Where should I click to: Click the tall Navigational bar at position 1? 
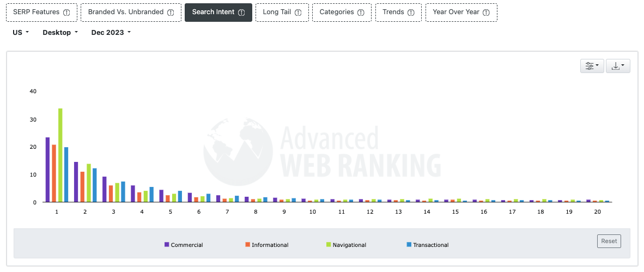60,155
